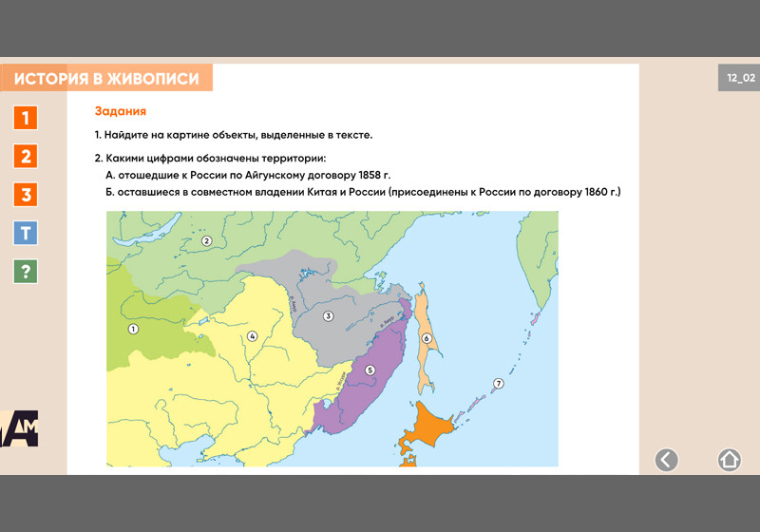
Task: Select Sakhalin island marked number 6
Action: click(x=427, y=338)
